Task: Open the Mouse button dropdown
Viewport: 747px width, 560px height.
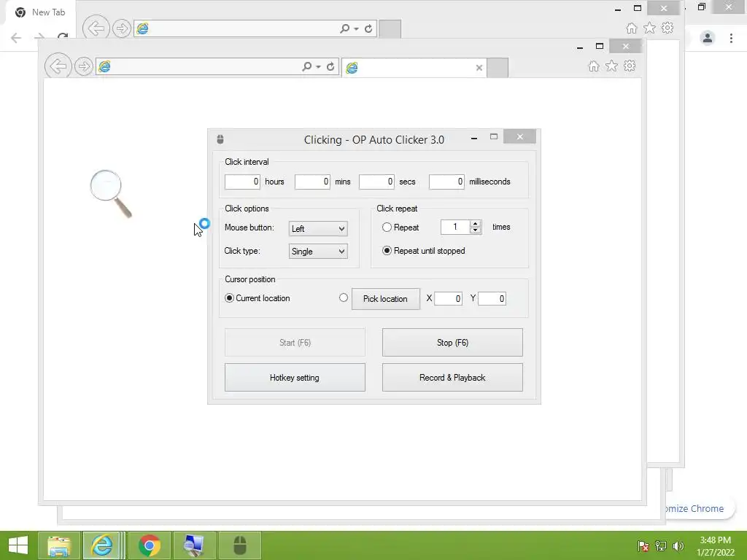Action: (318, 228)
